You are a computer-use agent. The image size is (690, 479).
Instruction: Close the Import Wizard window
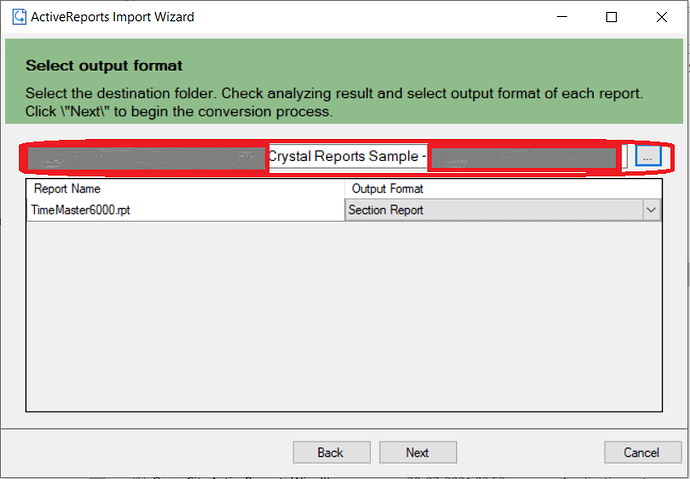click(661, 17)
